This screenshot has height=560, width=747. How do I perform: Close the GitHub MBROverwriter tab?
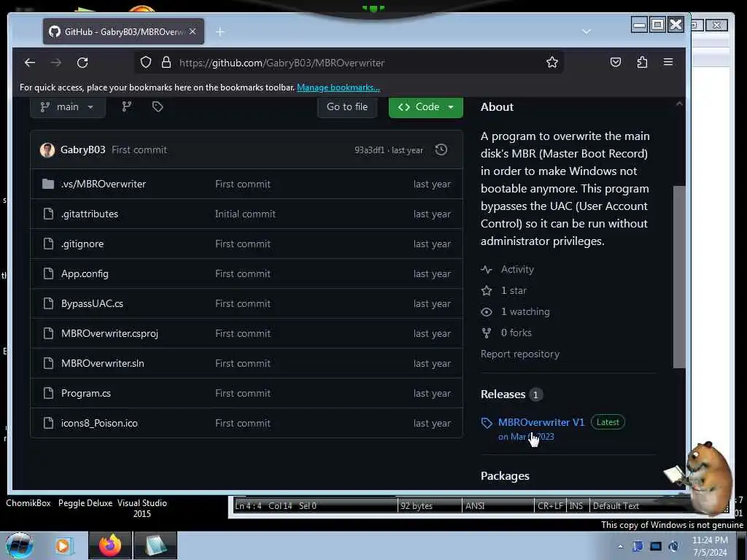tap(193, 31)
